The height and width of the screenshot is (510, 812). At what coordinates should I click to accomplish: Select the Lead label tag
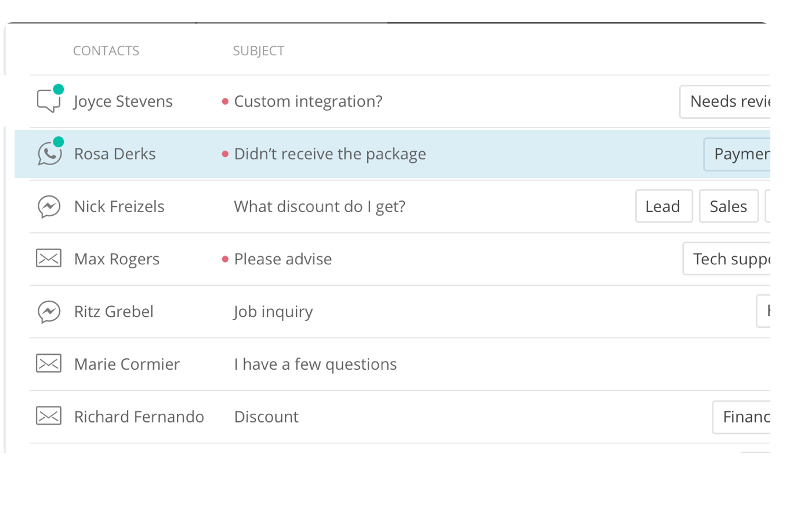664,206
